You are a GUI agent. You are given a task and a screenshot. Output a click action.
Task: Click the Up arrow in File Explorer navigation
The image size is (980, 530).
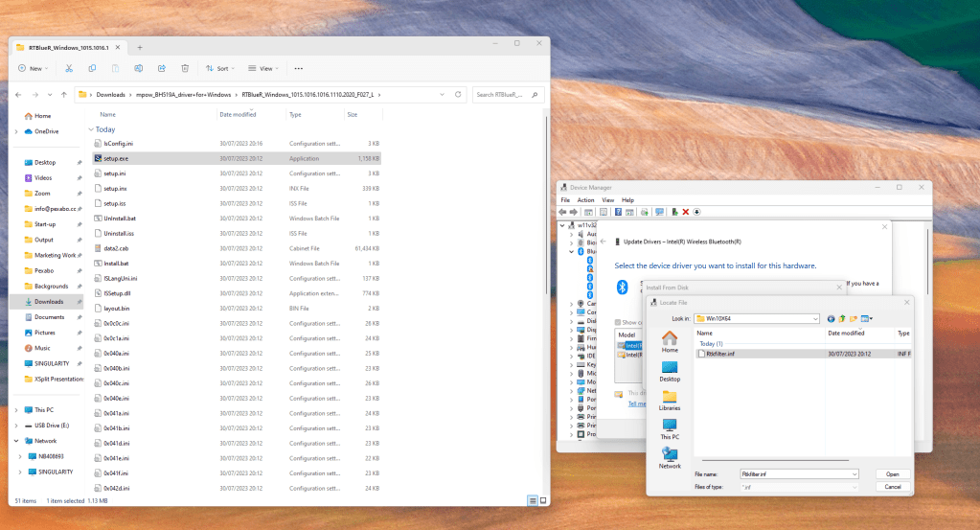(x=64, y=94)
